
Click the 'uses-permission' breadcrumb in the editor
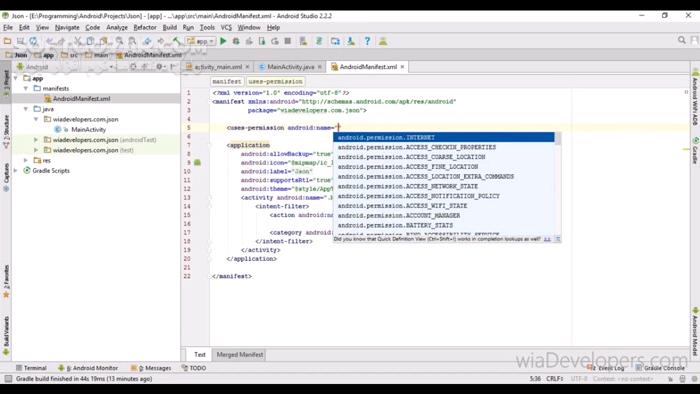[x=275, y=82]
